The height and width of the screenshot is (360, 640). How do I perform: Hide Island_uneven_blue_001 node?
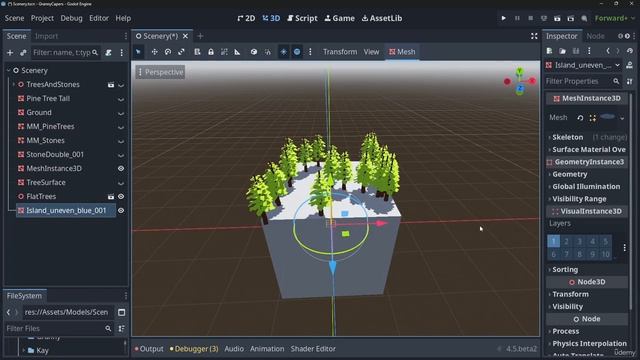coord(121,211)
